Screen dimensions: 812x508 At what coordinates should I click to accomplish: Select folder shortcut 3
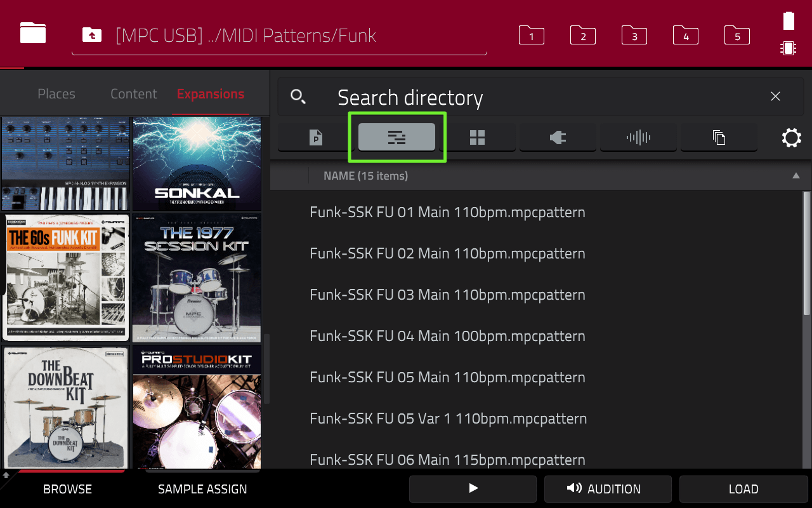[x=634, y=36]
